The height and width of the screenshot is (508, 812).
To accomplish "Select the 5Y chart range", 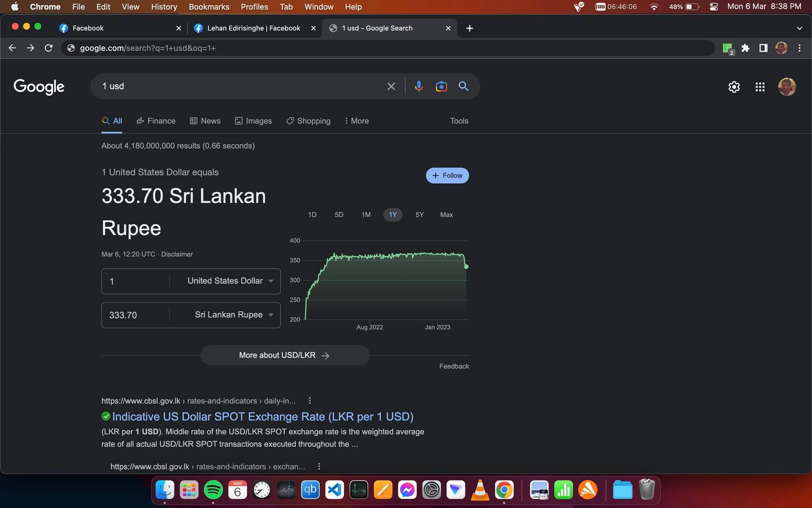I will (x=419, y=215).
